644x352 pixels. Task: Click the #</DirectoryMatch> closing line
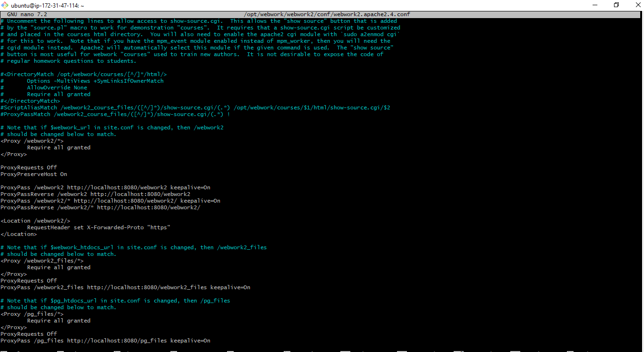30,101
